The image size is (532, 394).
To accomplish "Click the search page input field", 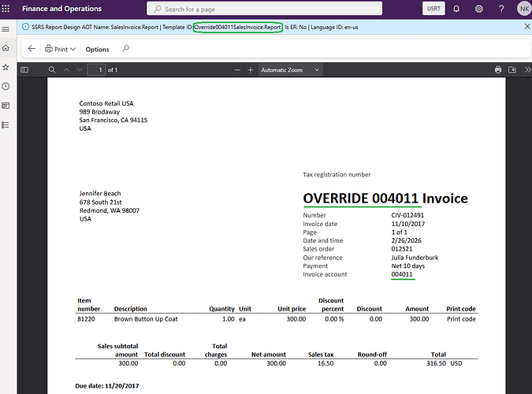I will (264, 9).
